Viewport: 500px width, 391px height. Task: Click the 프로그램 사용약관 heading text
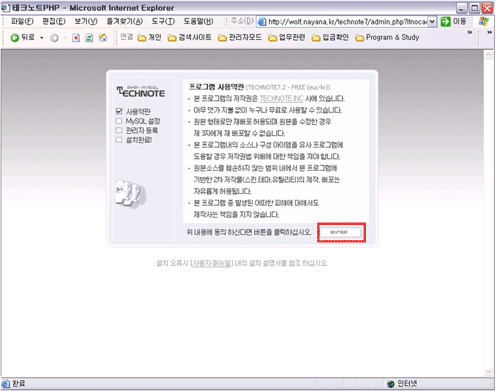[216, 87]
